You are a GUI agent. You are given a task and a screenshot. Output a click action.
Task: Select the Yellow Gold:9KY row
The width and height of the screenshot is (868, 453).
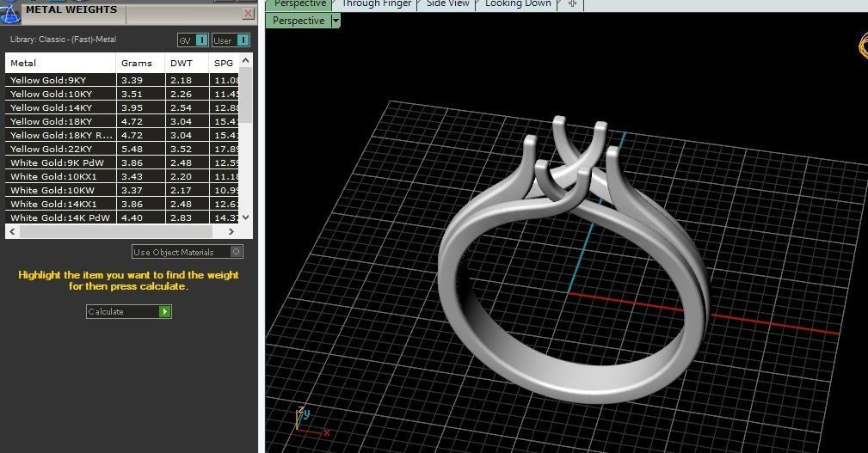click(122, 80)
